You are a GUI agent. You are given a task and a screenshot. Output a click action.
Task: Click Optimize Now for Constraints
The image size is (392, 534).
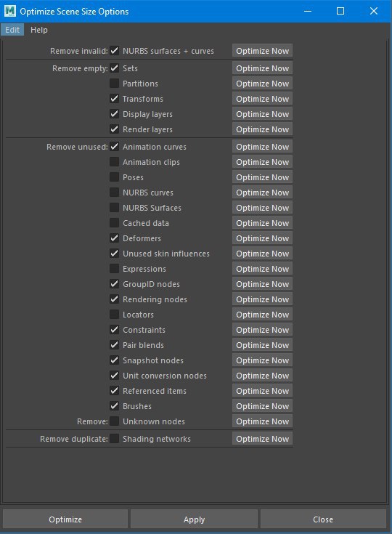click(262, 330)
